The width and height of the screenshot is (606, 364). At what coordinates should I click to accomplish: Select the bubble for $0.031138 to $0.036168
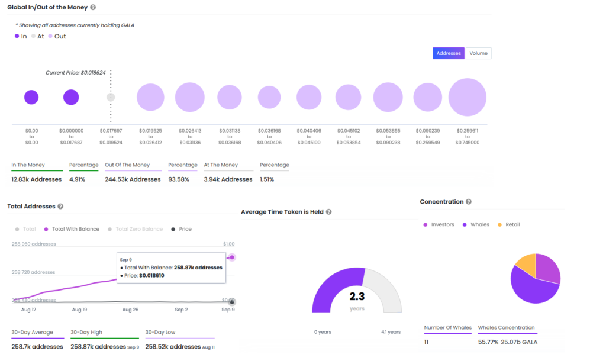[230, 97]
